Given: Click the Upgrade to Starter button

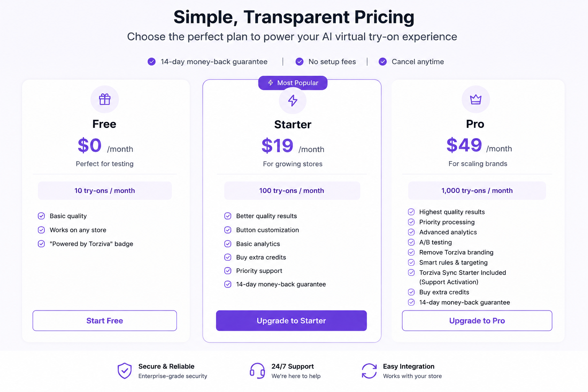Looking at the screenshot, I should [291, 321].
